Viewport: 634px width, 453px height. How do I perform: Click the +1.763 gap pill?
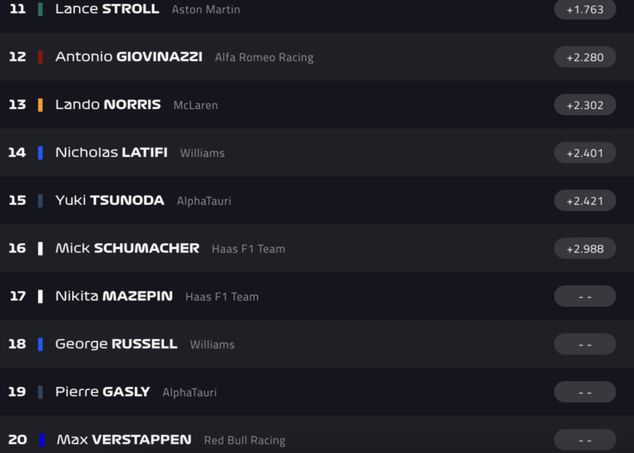click(585, 9)
